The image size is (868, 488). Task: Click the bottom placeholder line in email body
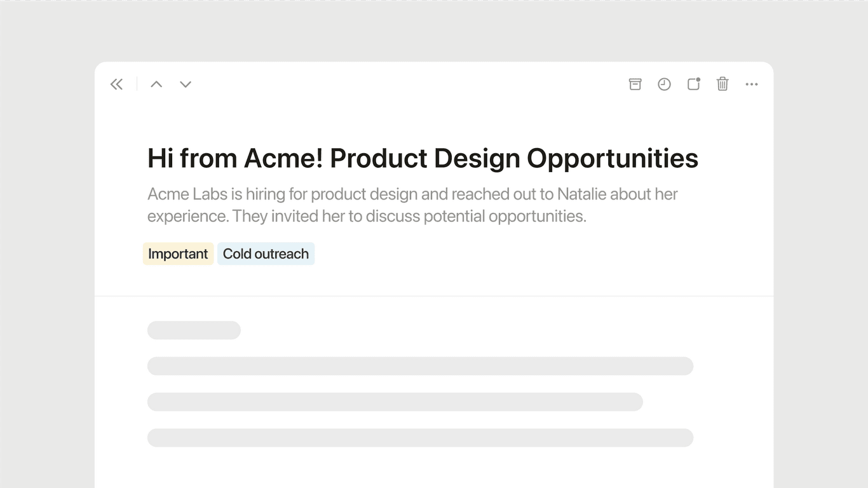coord(420,437)
